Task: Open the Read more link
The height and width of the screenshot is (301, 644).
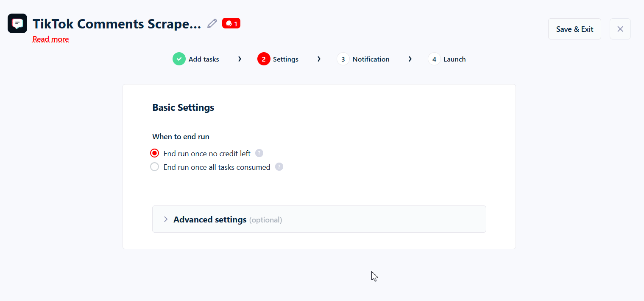Action: point(50,39)
